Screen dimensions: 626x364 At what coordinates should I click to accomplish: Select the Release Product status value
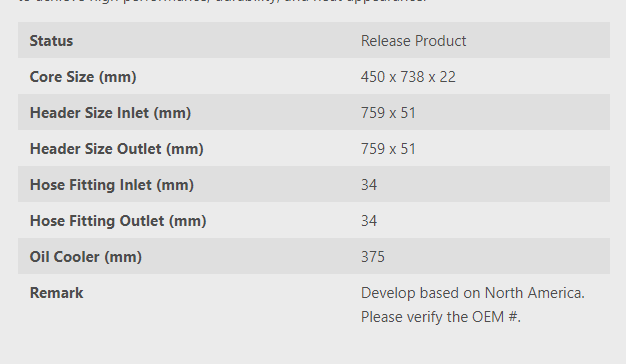(413, 41)
